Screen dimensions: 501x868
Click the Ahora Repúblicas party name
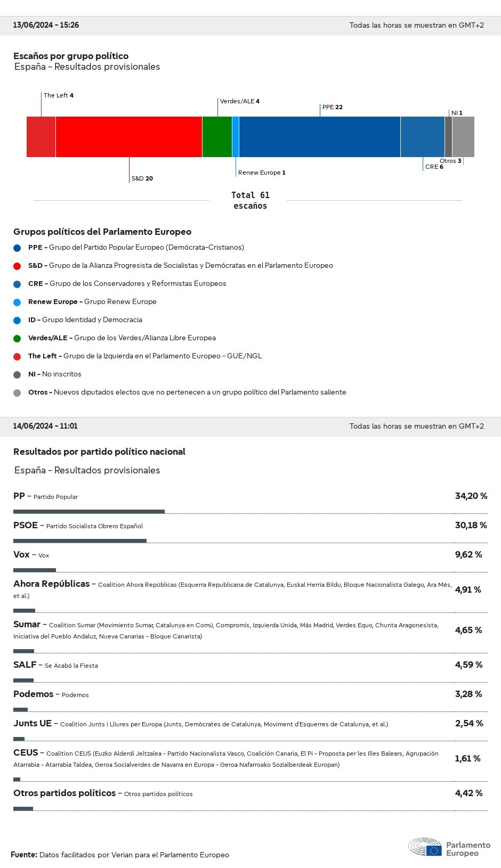[51, 584]
